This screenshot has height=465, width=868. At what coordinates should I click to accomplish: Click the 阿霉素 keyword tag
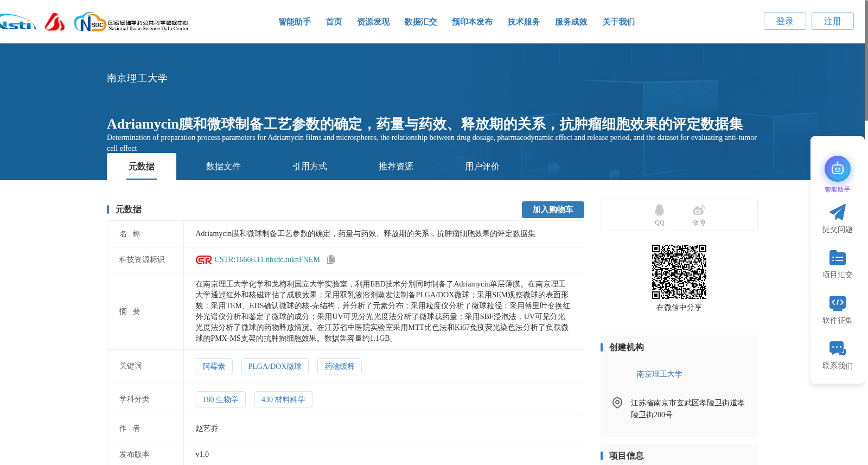click(x=214, y=366)
